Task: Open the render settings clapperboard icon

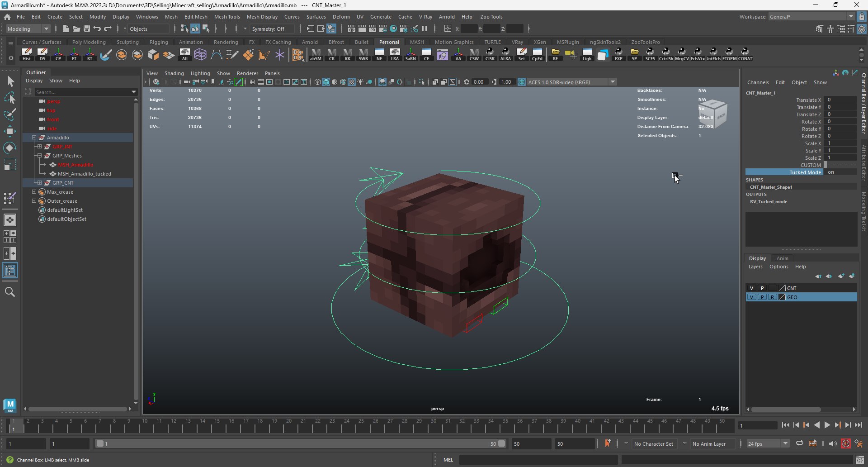Action: (383, 29)
